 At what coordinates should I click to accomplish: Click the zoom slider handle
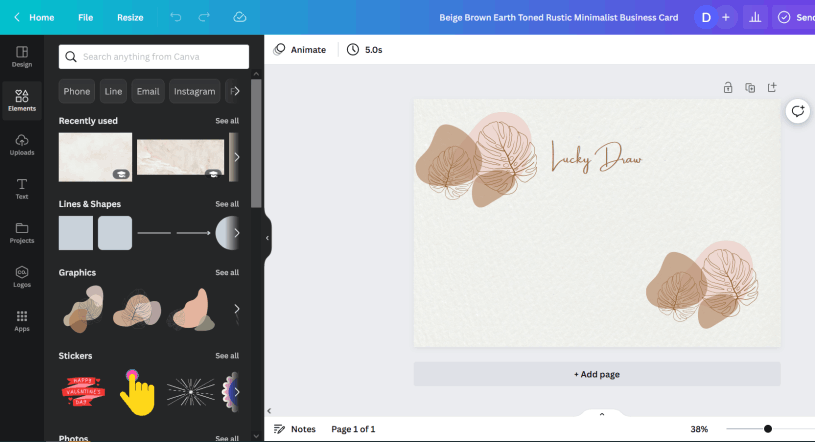click(768, 429)
